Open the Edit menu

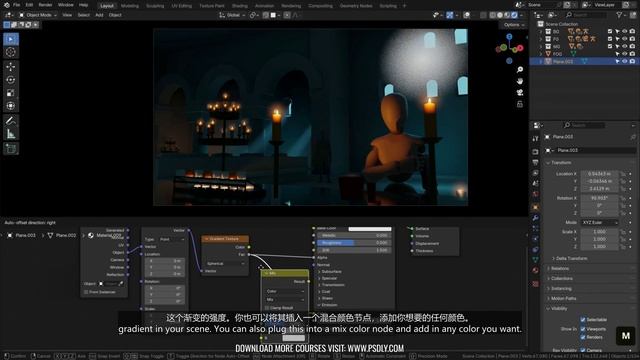click(x=29, y=5)
